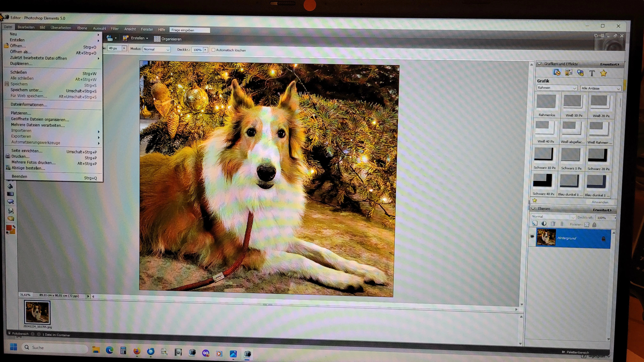This screenshot has width=644, height=362.
Task: Show favorites via the star icon
Action: tap(603, 73)
